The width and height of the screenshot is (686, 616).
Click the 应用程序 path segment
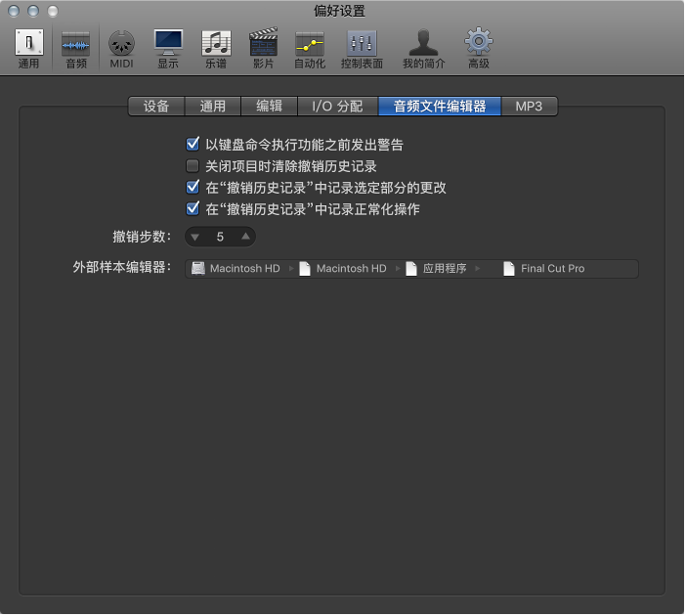[436, 269]
